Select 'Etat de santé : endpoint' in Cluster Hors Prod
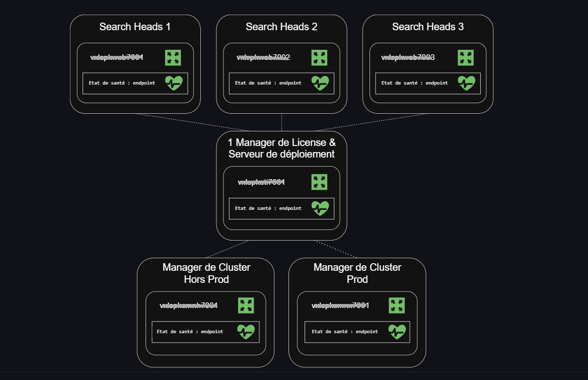588x380 pixels. (190, 331)
